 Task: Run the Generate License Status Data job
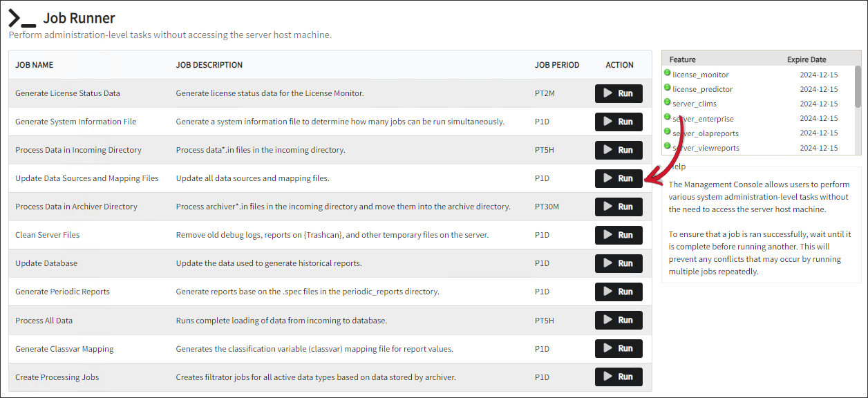tap(619, 93)
